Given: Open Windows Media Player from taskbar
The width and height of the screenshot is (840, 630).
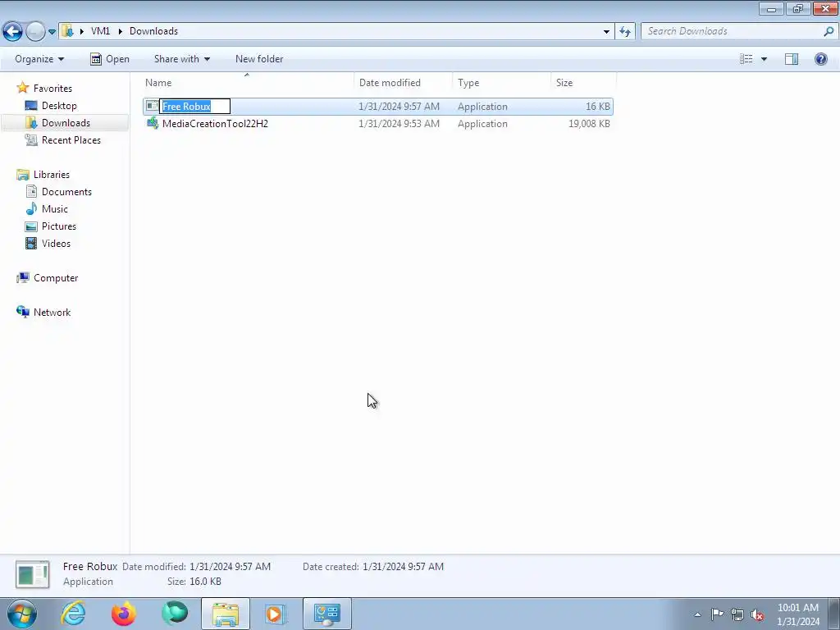Looking at the screenshot, I should [x=276, y=614].
